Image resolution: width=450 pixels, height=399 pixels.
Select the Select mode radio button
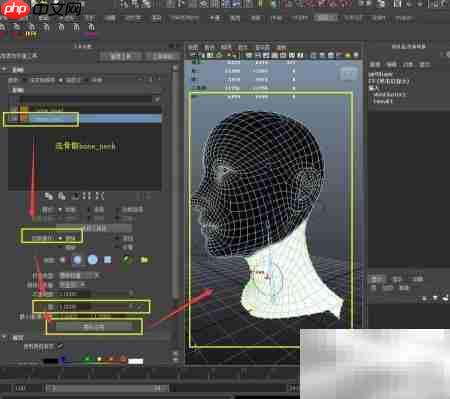pos(89,210)
